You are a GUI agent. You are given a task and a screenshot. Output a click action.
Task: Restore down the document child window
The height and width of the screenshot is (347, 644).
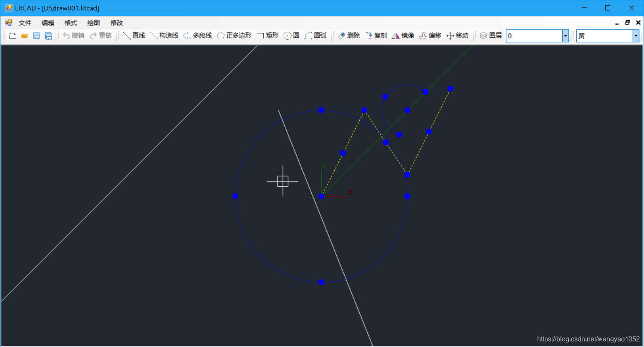628,23
